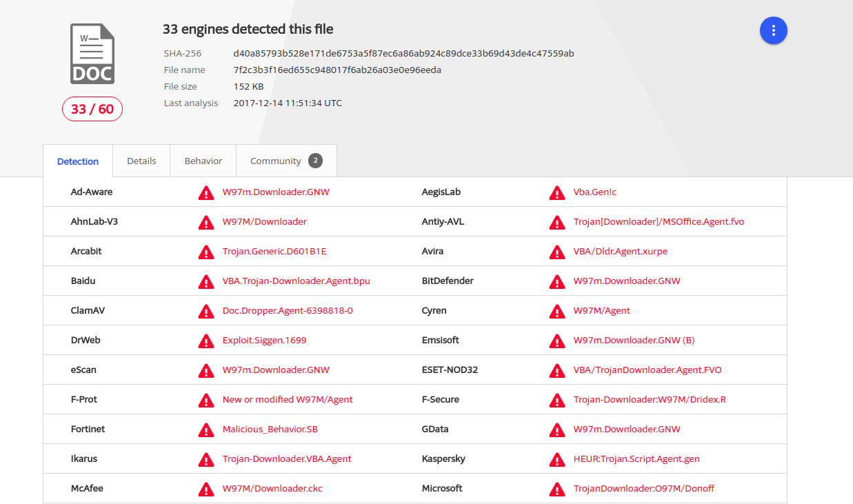Click the last analysis date 2017-12-14 11:51:34 UTC
853x504 pixels.
(288, 103)
